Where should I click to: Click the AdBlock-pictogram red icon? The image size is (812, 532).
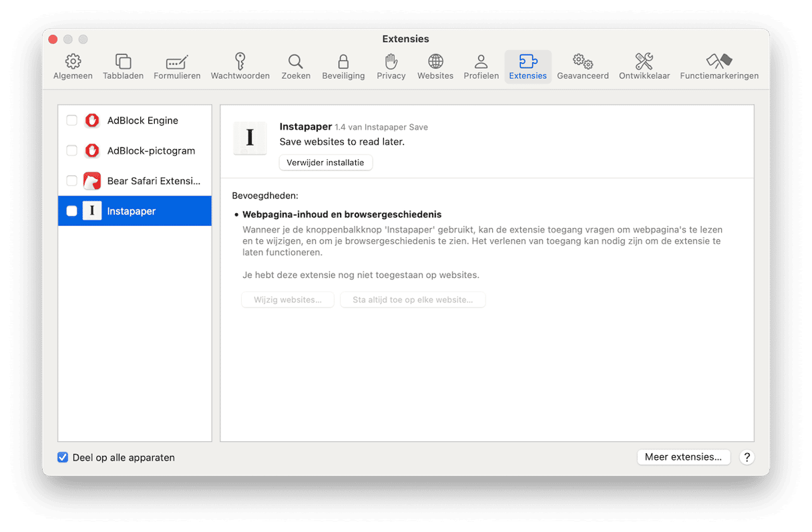(92, 150)
